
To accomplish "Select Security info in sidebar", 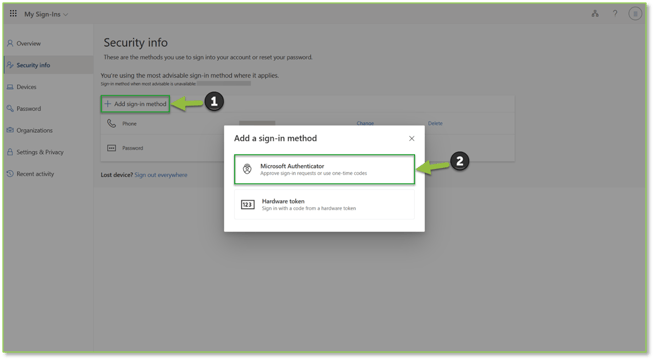I will coord(48,65).
